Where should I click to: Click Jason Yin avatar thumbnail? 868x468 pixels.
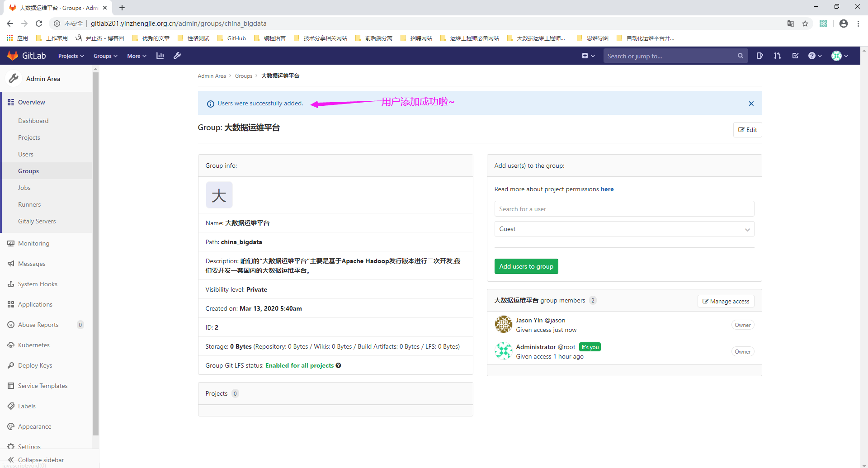click(503, 324)
